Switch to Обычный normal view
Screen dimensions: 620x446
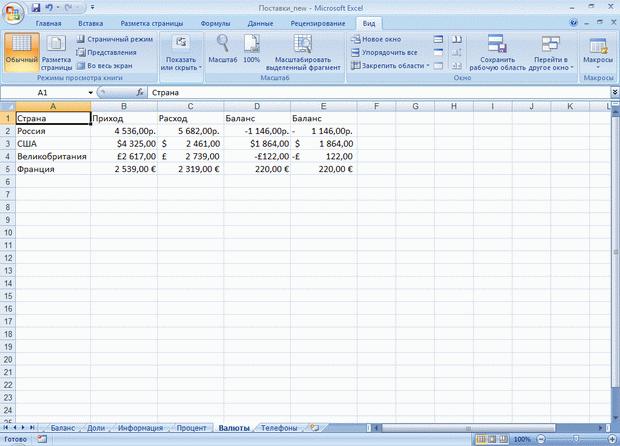pyautogui.click(x=22, y=52)
